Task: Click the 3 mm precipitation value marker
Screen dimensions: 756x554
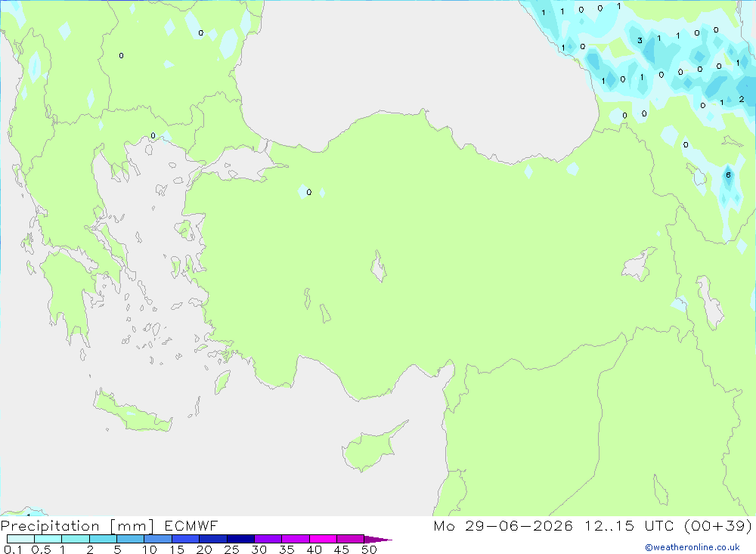Action: click(640, 41)
